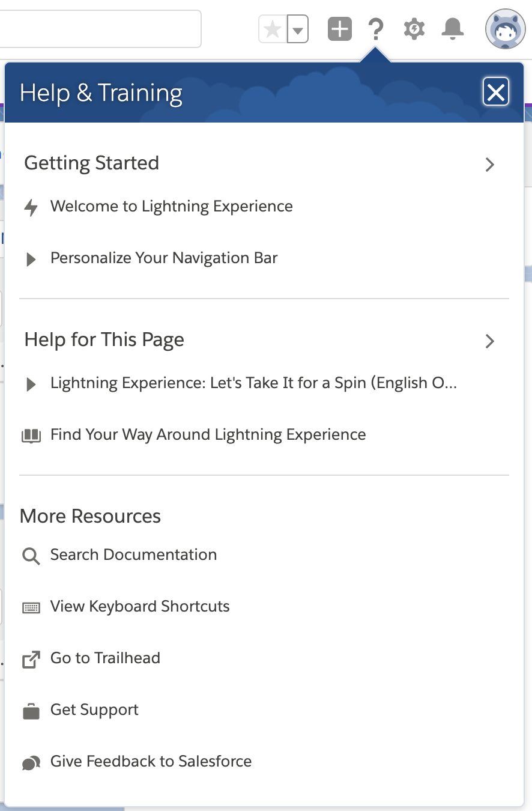Viewport: 532px width, 811px height.
Task: Select View Keyboard Shortcuts
Action: click(139, 607)
